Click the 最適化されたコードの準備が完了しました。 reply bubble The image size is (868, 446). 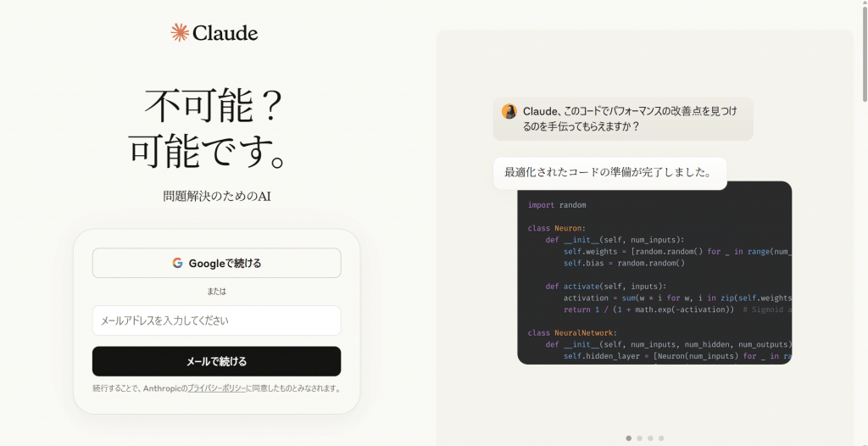tap(609, 174)
